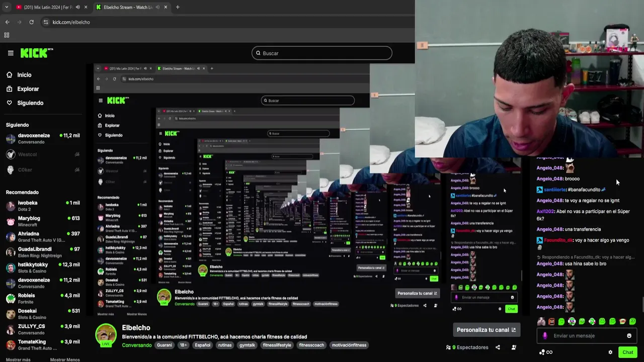Viewport: 644px width, 362px height.
Task: Mute the Elbelcho Stream tab audio
Action: point(158,7)
